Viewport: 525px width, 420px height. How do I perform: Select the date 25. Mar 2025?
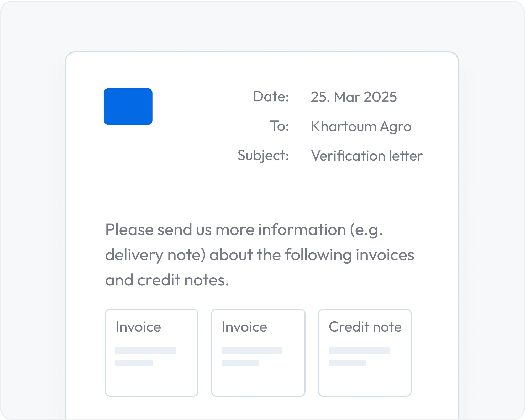click(354, 97)
